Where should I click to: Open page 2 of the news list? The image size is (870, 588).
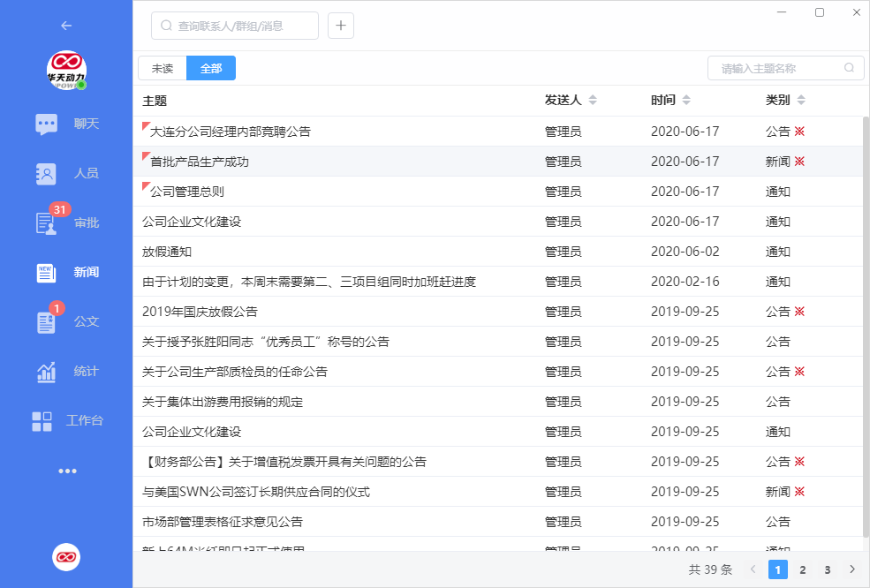(x=802, y=569)
